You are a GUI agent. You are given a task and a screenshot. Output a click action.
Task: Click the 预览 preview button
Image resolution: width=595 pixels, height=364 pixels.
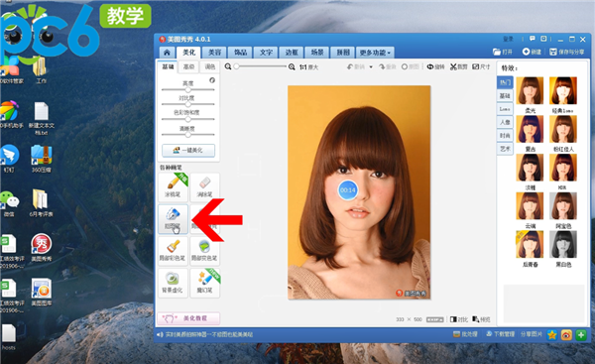[x=482, y=319]
